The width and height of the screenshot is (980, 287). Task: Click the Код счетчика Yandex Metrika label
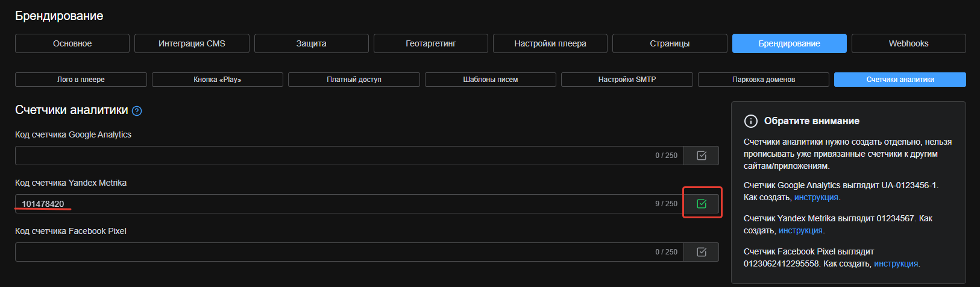click(x=71, y=183)
